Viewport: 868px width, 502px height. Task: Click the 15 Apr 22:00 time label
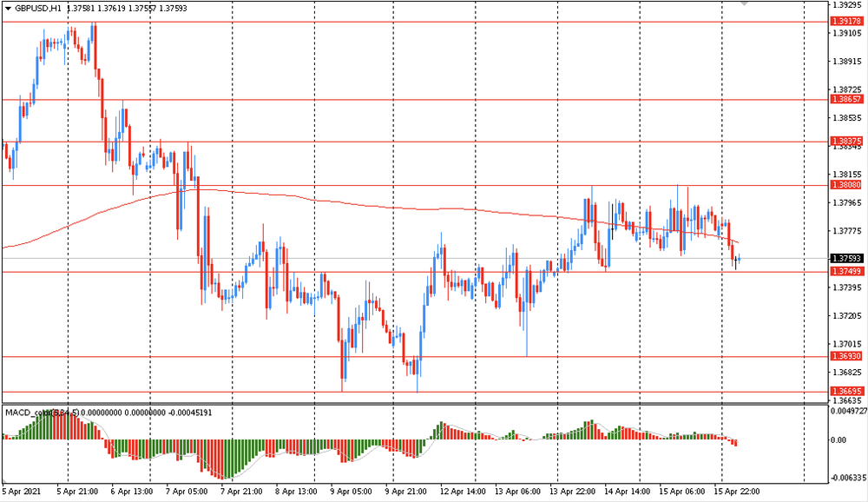[737, 492]
